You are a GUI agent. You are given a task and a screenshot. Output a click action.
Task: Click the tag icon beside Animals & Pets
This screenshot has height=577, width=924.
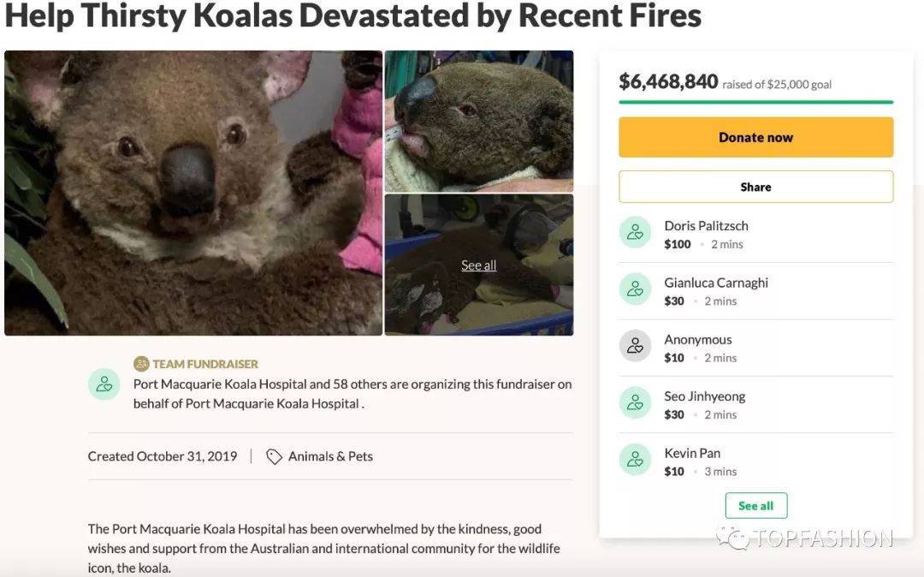274,457
